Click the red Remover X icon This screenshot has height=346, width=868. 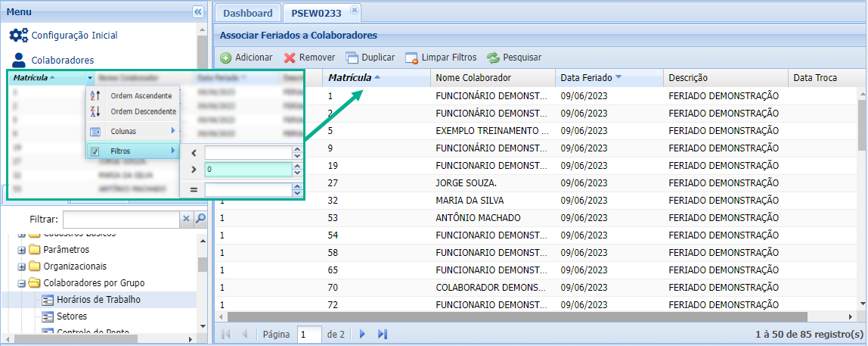pyautogui.click(x=290, y=58)
